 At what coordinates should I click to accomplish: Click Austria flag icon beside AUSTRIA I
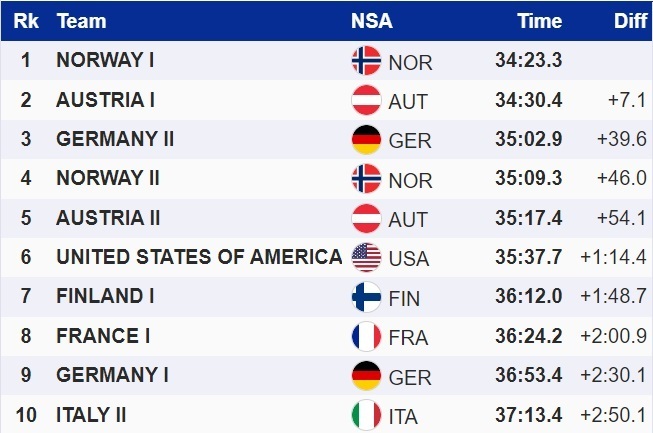pos(367,100)
